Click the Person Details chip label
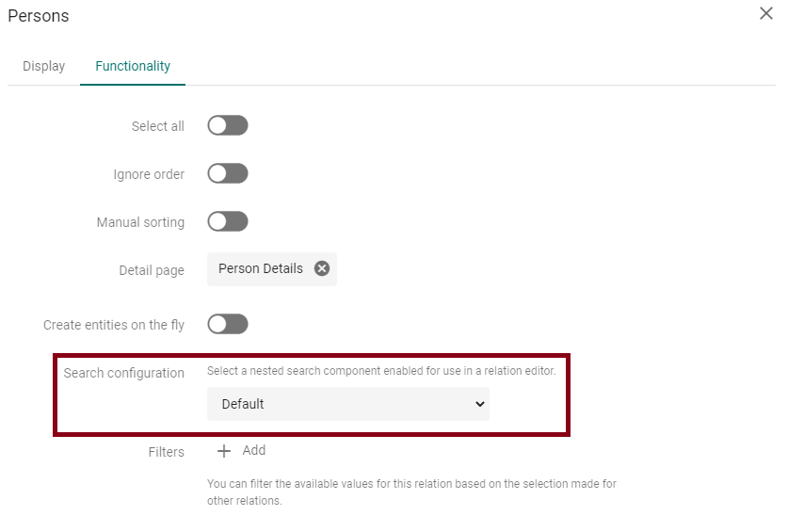The height and width of the screenshot is (532, 788). tap(261, 268)
